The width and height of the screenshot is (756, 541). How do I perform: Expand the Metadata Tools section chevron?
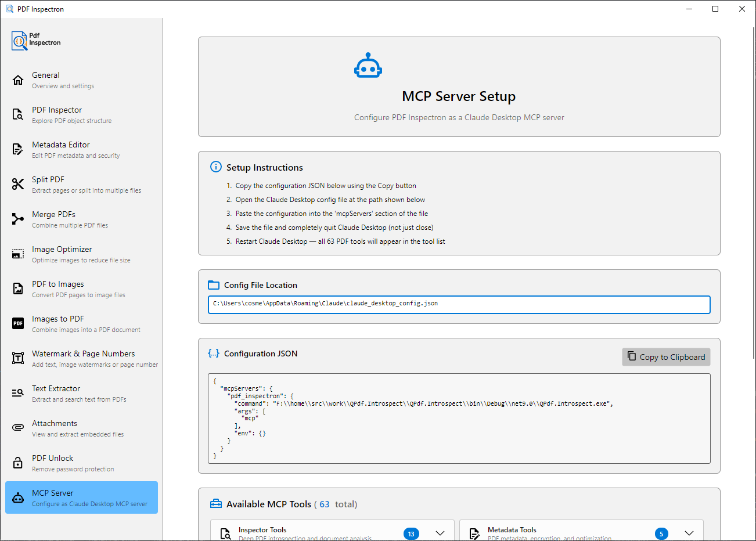(689, 533)
